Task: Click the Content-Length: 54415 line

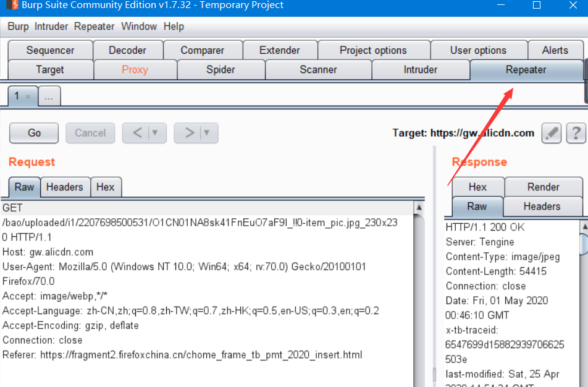Action: point(496,271)
